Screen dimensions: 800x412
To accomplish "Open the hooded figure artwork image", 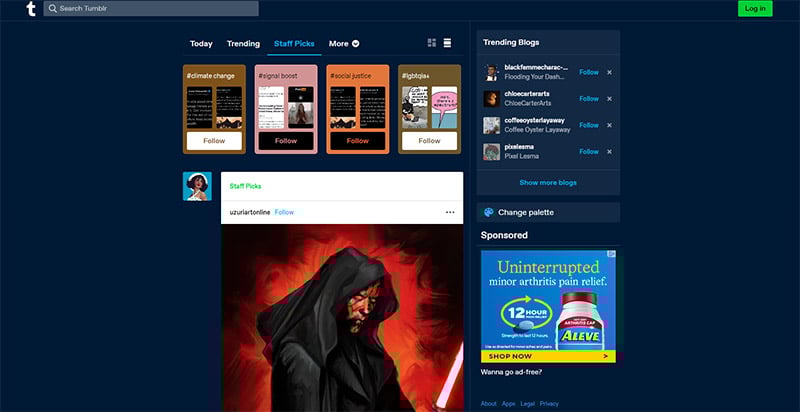I will pos(342,318).
